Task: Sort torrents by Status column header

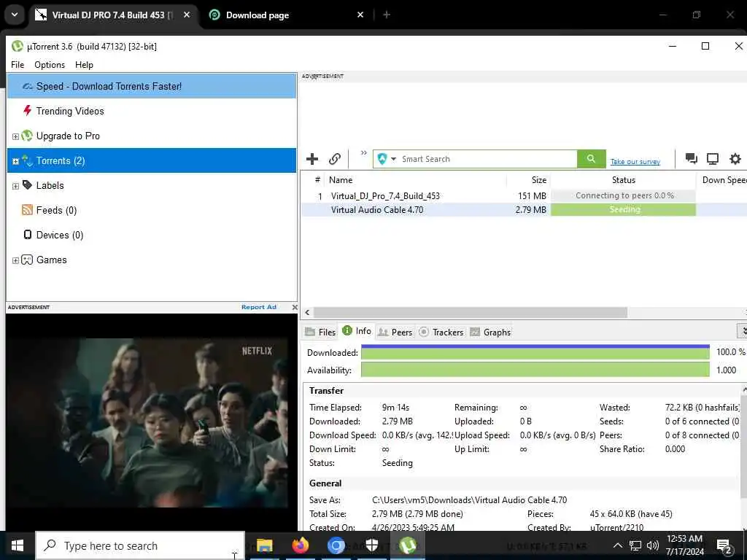Action: (x=623, y=180)
